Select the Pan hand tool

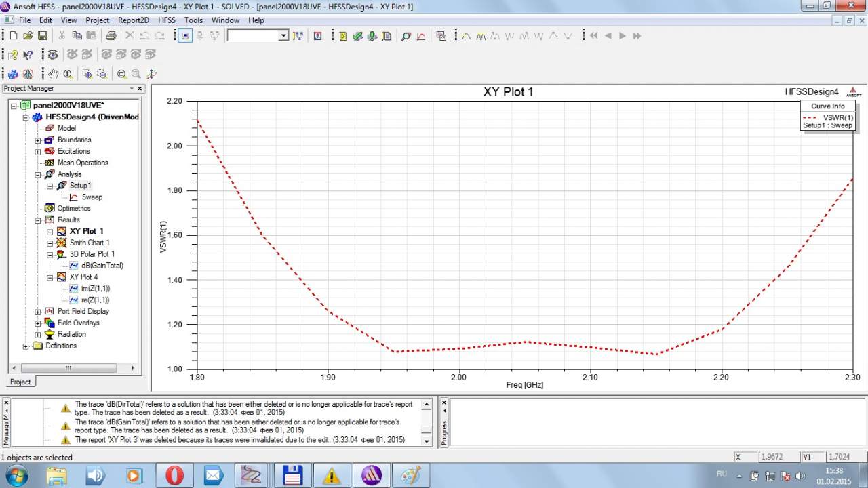[53, 74]
